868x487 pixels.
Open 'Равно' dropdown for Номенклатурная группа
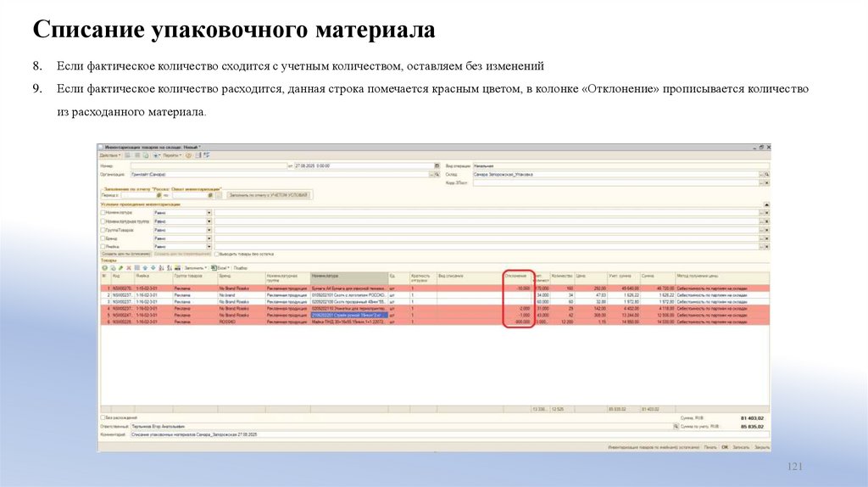[209, 221]
